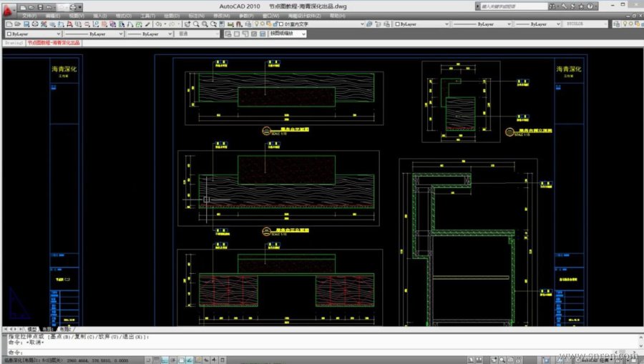Screen dimensions: 644x364
Task: Expand the ByLayer linetype dropdown
Action: 121,34
